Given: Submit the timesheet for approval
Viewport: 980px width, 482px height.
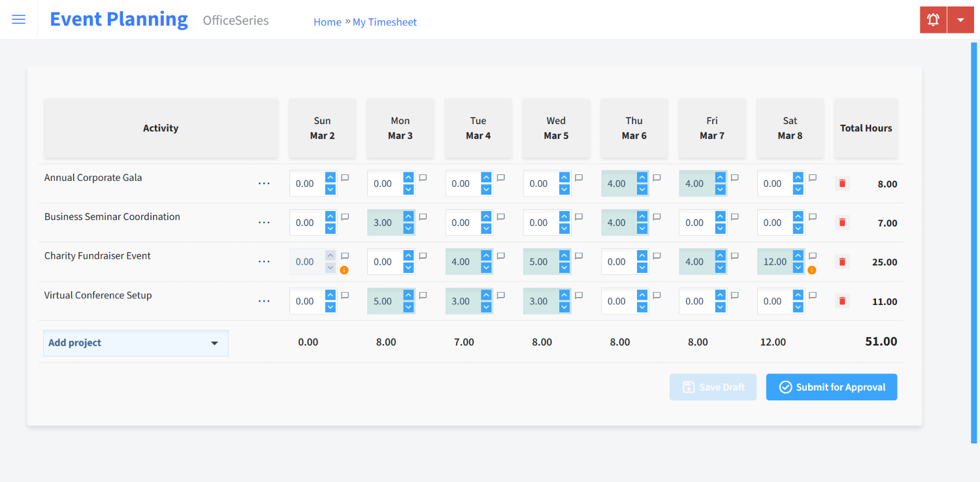Looking at the screenshot, I should click(831, 387).
